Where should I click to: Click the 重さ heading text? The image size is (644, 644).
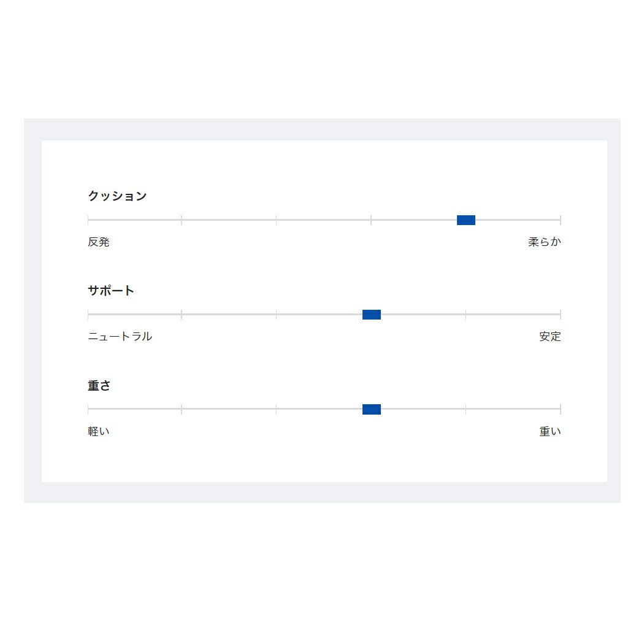[x=99, y=386]
